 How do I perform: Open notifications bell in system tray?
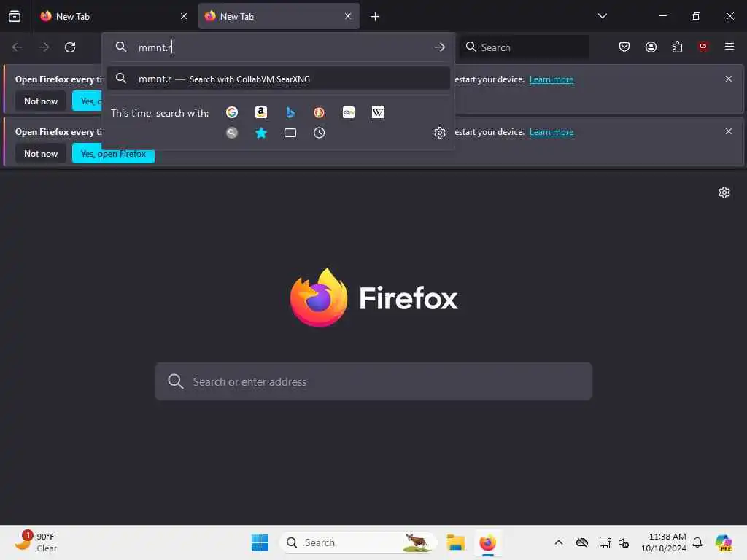(x=697, y=542)
